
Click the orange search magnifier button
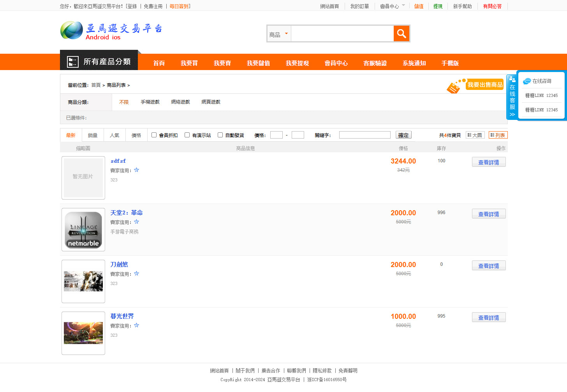click(x=401, y=33)
